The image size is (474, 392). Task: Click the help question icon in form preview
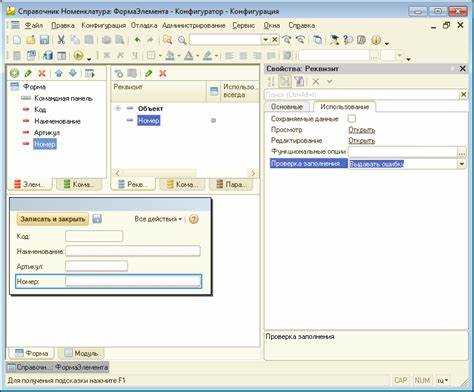(x=194, y=219)
